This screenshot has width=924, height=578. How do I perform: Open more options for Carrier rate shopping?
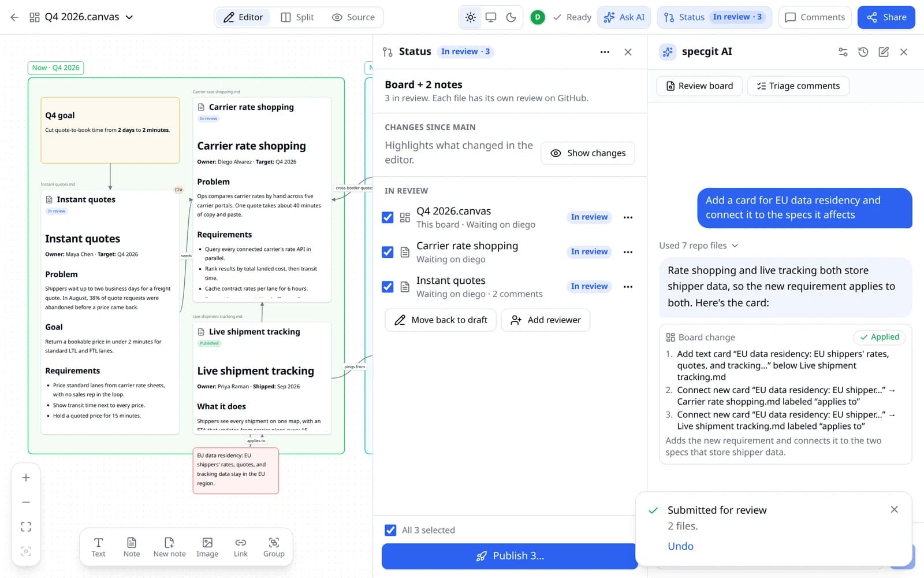628,252
